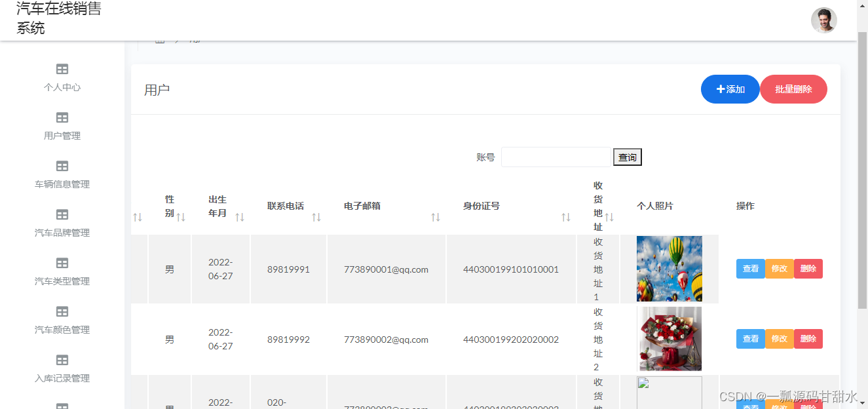Click email 773890002@qq.com
868x409 pixels.
pos(386,340)
